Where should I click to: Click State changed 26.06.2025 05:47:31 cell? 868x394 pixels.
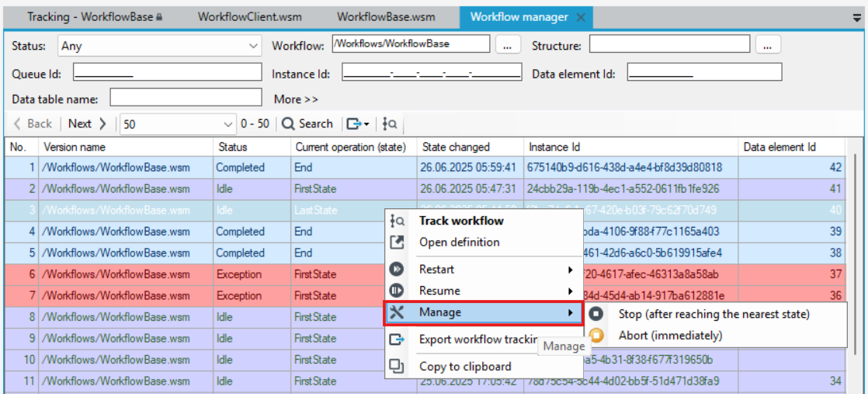tap(470, 189)
